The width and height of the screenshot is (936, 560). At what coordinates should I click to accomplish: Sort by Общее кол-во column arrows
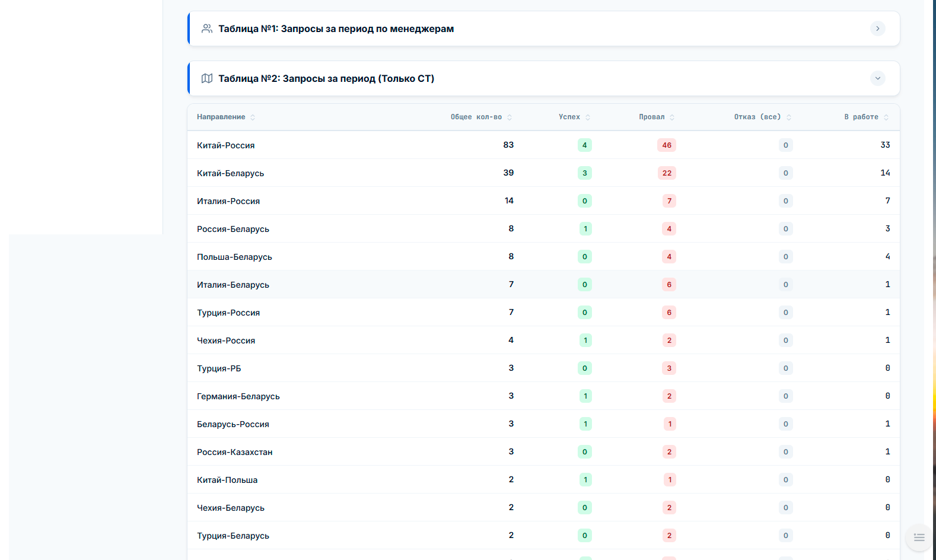(x=510, y=117)
